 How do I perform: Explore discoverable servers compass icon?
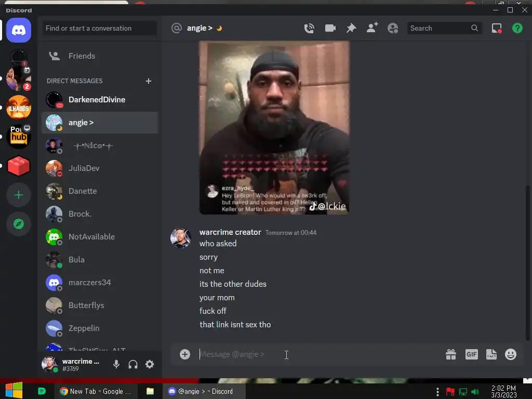point(19,224)
